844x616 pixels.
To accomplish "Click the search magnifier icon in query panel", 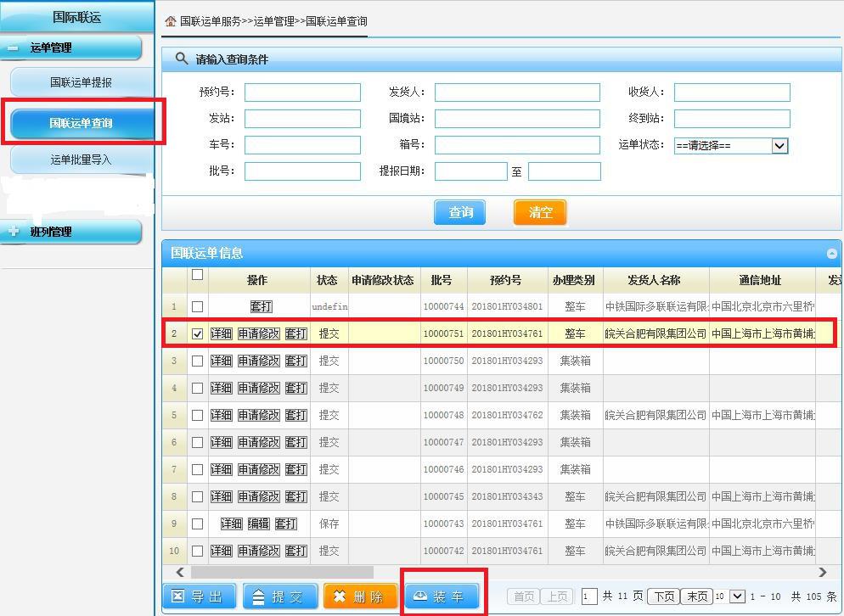I will pyautogui.click(x=181, y=59).
